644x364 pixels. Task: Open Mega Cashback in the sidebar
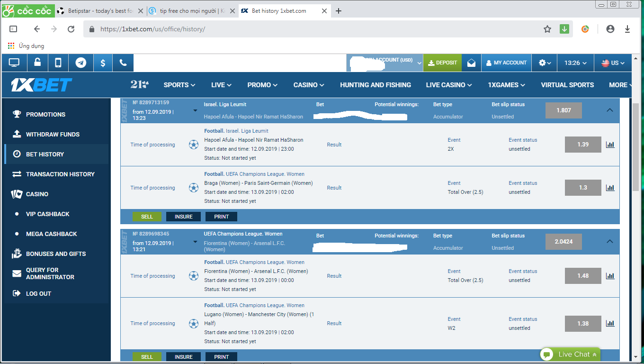(56, 234)
